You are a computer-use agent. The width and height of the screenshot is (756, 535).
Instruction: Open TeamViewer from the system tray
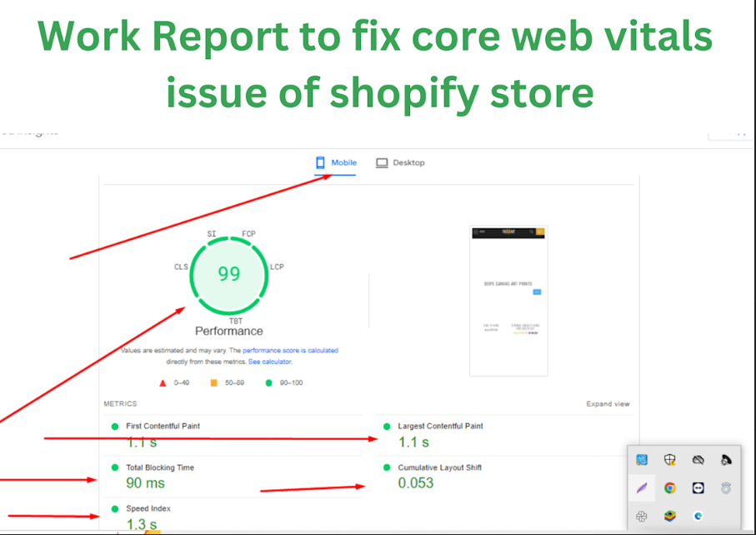point(698,487)
